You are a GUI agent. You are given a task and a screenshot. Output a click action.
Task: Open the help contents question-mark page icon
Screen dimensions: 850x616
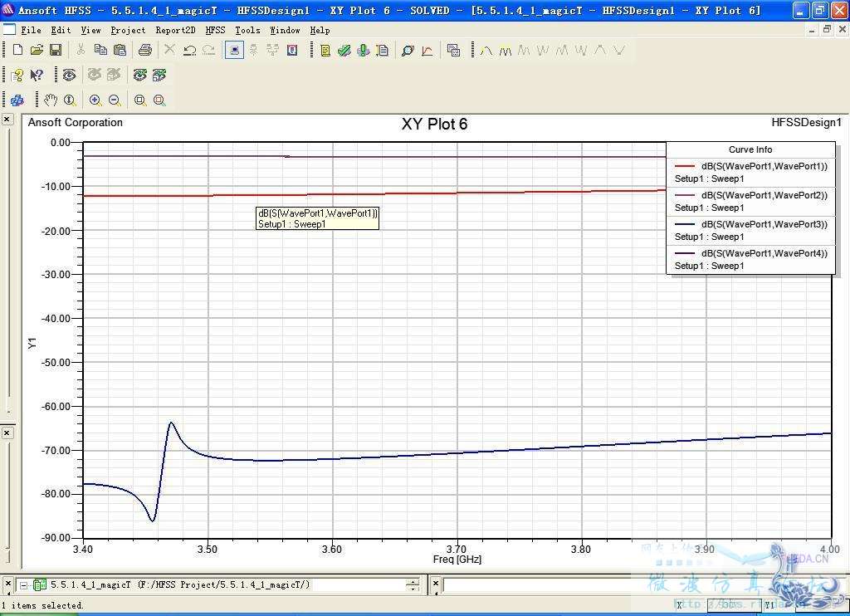click(17, 76)
